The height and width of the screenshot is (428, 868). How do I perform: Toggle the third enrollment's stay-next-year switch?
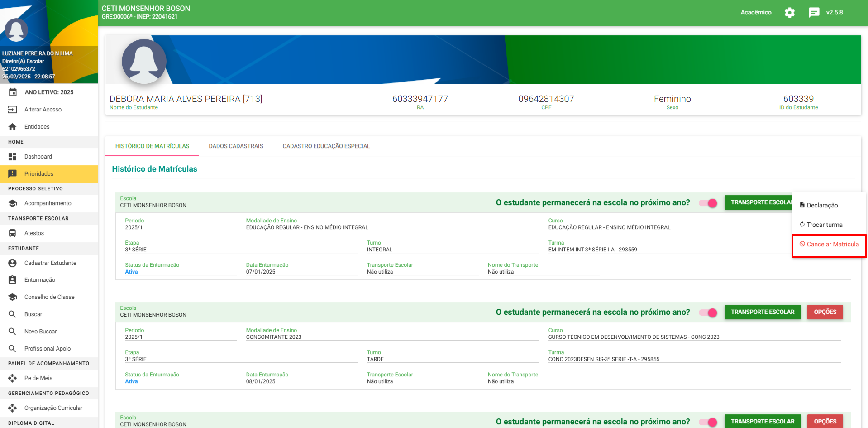(708, 422)
